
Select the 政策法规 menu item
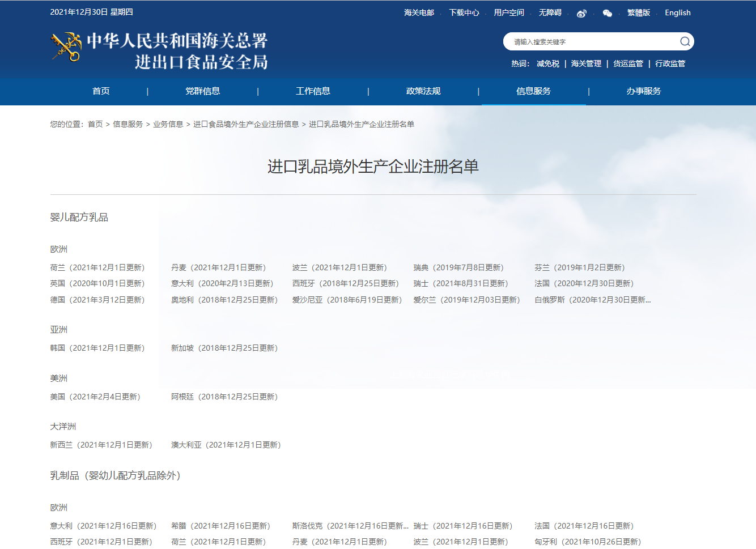click(423, 91)
